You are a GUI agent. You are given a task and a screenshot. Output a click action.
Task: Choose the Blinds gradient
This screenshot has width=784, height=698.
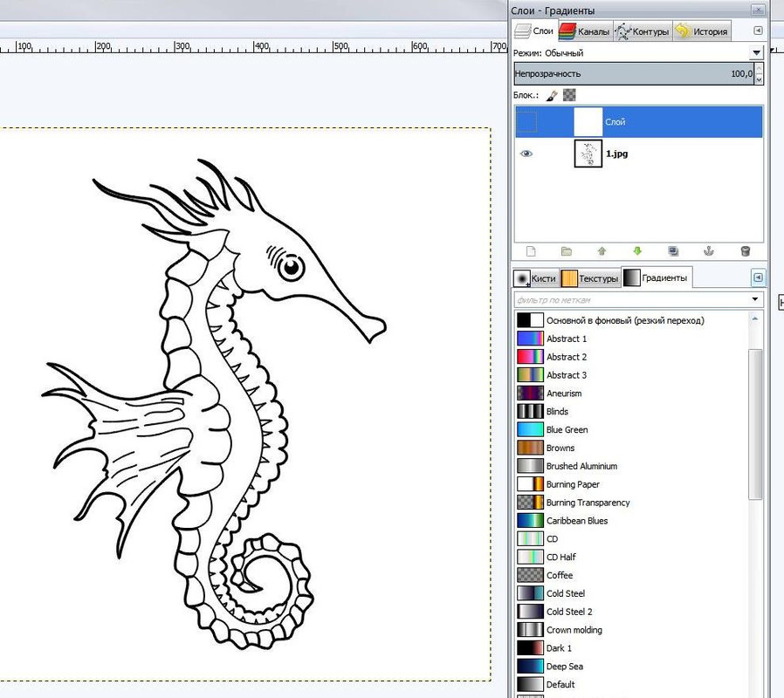[632, 411]
